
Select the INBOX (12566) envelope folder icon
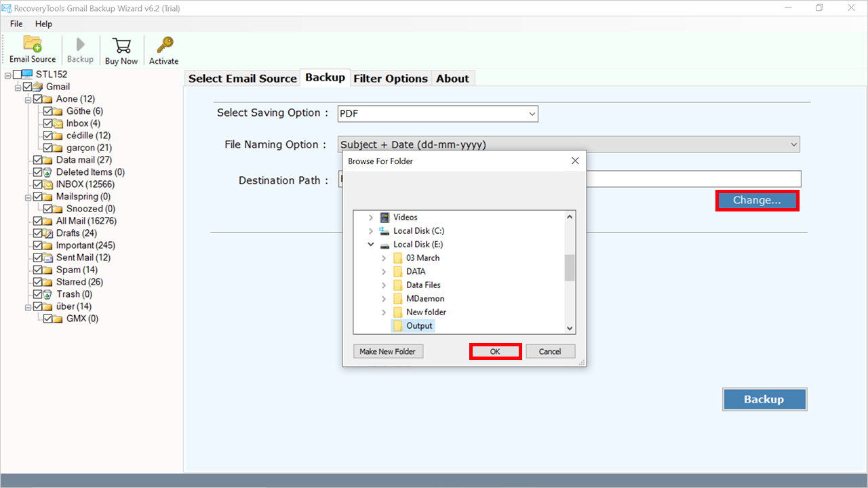(x=48, y=184)
